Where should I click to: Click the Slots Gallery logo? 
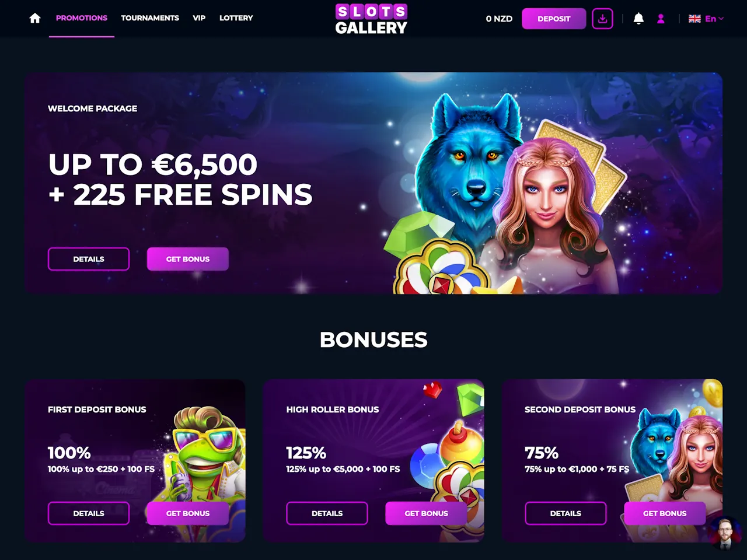click(371, 19)
